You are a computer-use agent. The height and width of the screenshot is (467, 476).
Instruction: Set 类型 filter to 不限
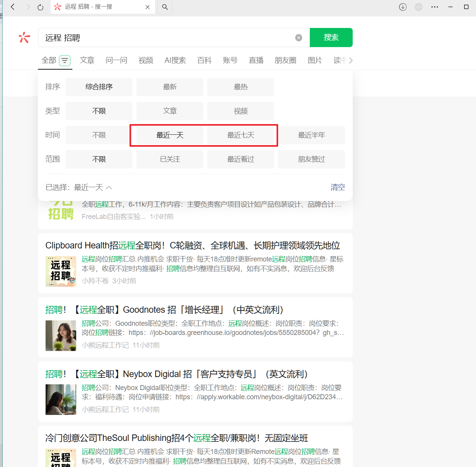click(x=99, y=111)
